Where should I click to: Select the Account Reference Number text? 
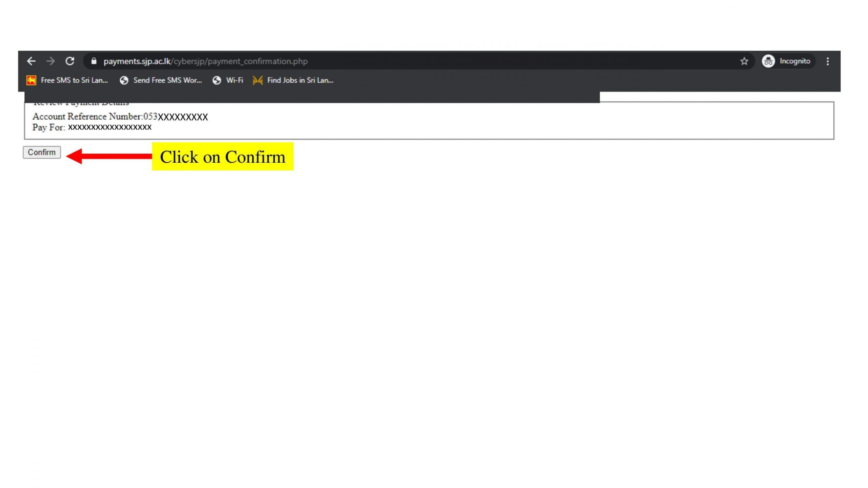coord(120,117)
